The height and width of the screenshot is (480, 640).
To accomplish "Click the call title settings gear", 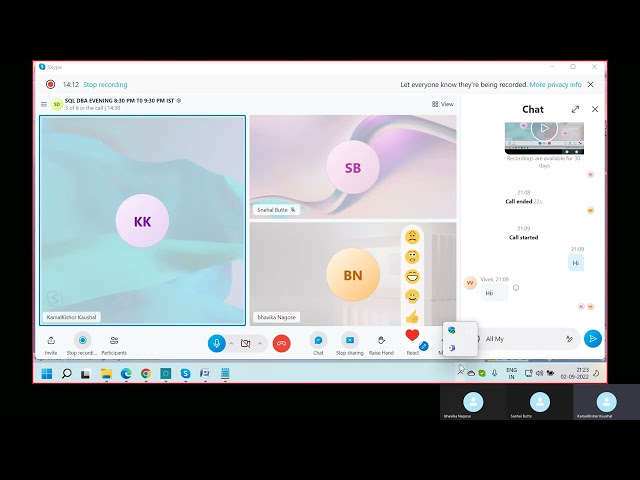I will [178, 100].
